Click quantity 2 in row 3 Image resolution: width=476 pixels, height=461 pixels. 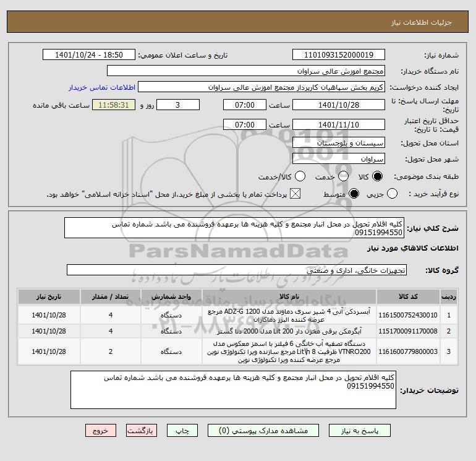(x=111, y=351)
